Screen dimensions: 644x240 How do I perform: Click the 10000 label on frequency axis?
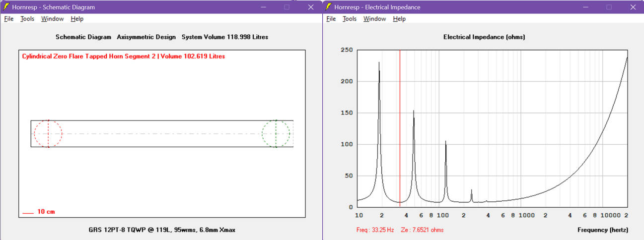tap(611, 215)
